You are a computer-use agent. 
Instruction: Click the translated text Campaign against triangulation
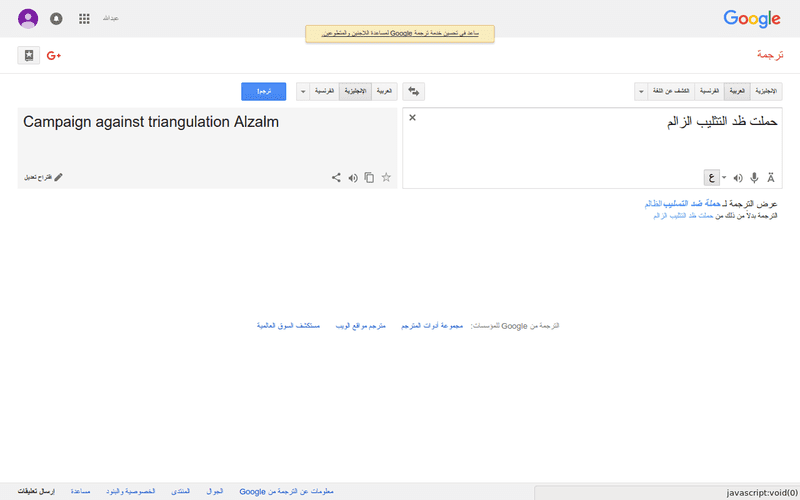(151, 122)
